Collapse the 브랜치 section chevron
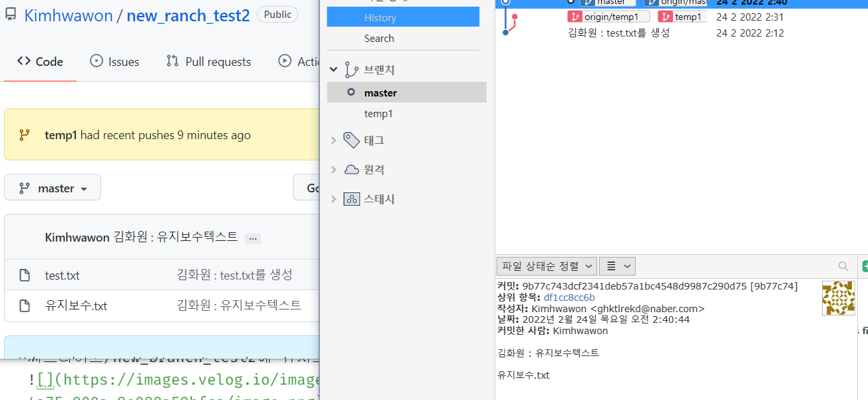Viewport: 868px width, 400px height. point(333,69)
